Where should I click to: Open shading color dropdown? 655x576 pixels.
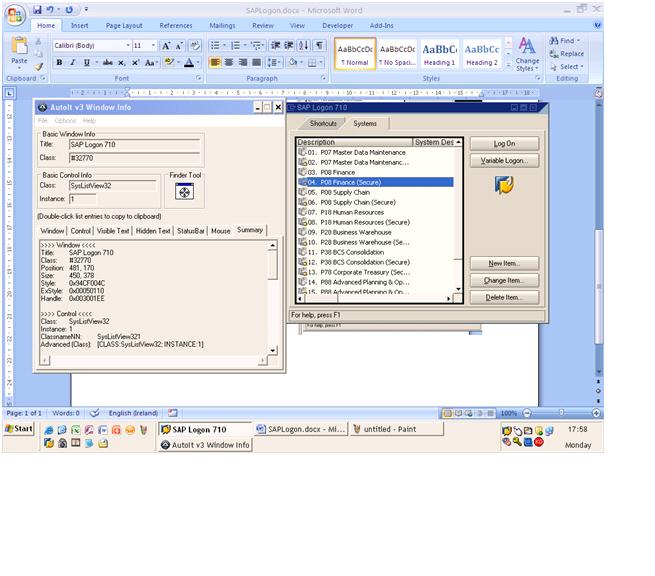pos(301,63)
